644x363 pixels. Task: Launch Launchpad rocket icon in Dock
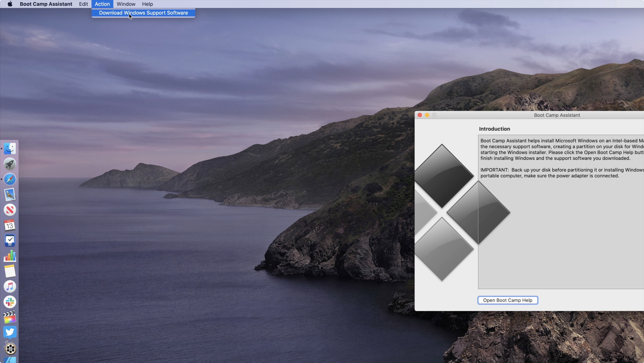[10, 164]
